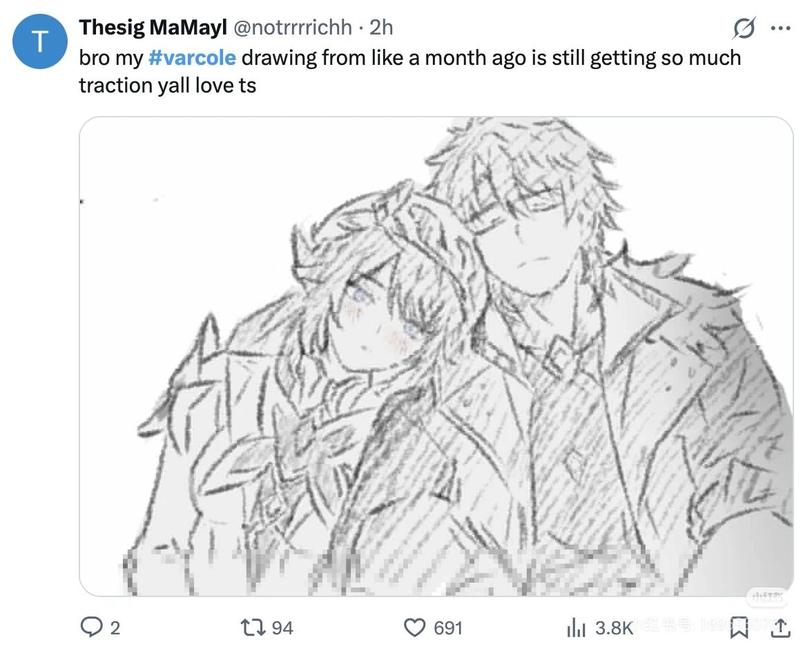Click the reply speech bubble icon

[x=92, y=627]
